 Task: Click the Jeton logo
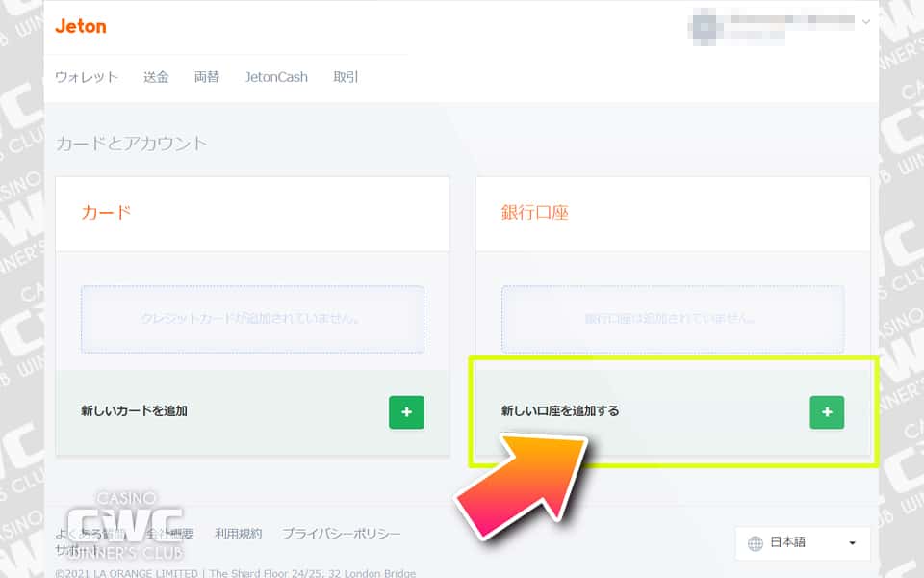pyautogui.click(x=81, y=26)
